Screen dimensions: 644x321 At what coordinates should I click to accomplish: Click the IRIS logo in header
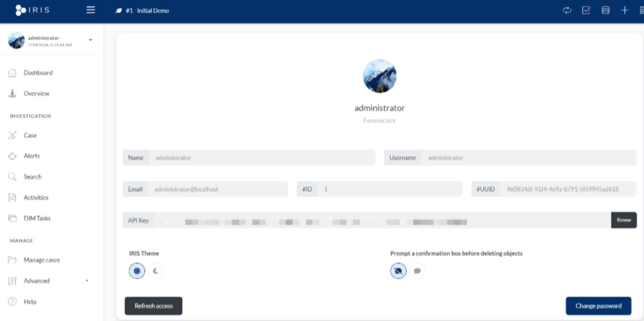tap(32, 10)
